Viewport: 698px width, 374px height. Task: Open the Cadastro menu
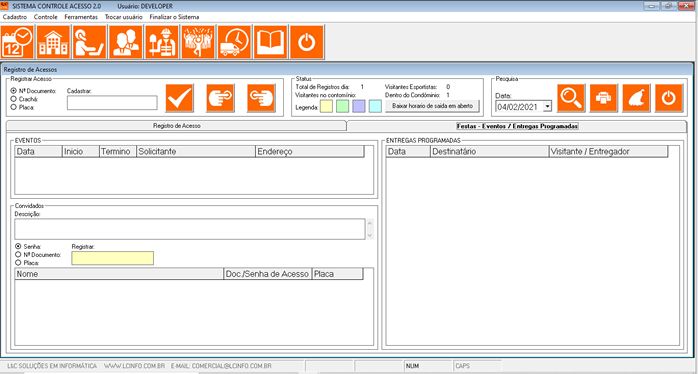[15, 17]
